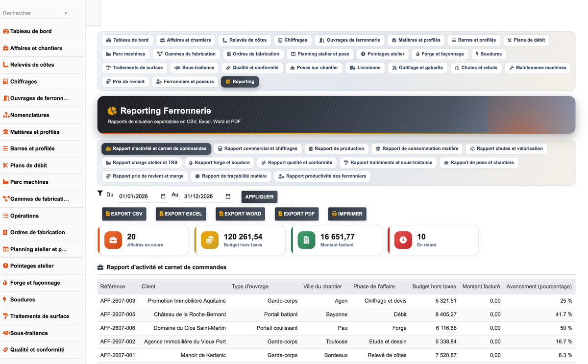588x364 pixels.
Task: Click client Château de la Roche-Bernard
Action: [190, 315]
